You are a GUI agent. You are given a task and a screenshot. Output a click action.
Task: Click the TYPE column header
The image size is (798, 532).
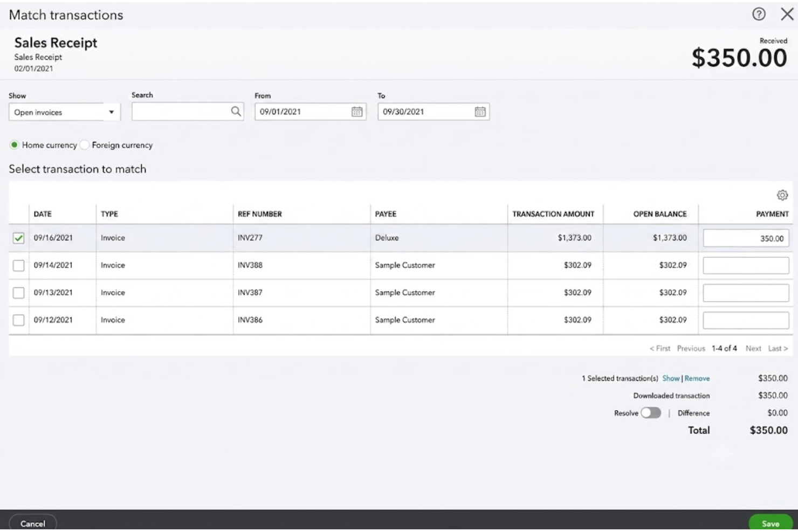point(109,214)
